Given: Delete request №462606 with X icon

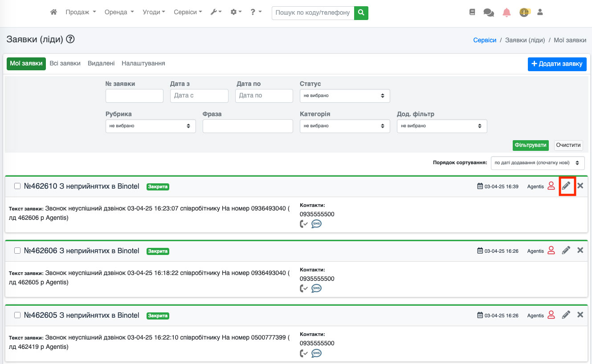Looking at the screenshot, I should pos(580,251).
